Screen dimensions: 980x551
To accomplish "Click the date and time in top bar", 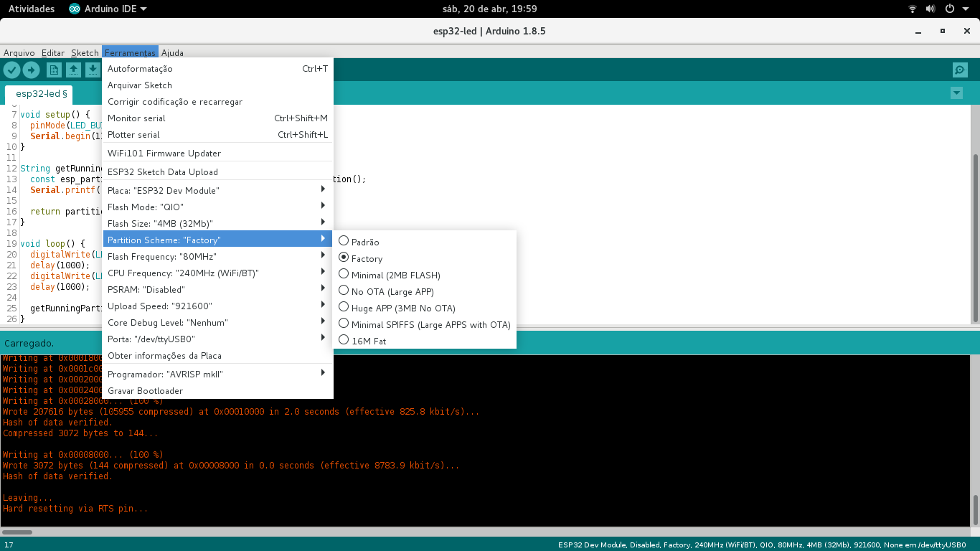I will tap(490, 9).
